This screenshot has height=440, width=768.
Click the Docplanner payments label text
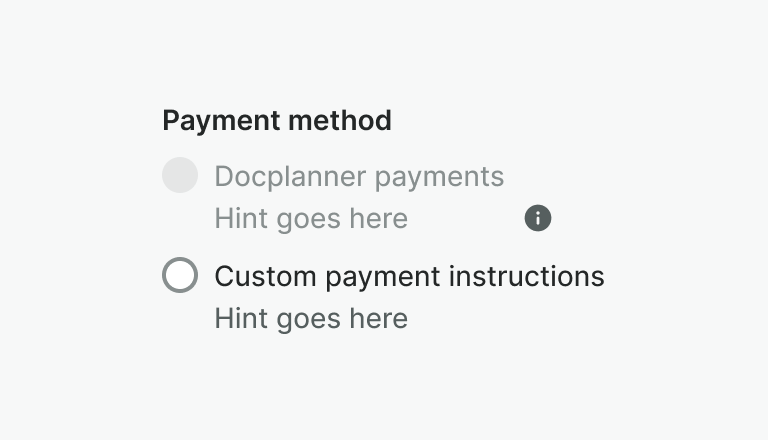click(x=359, y=177)
